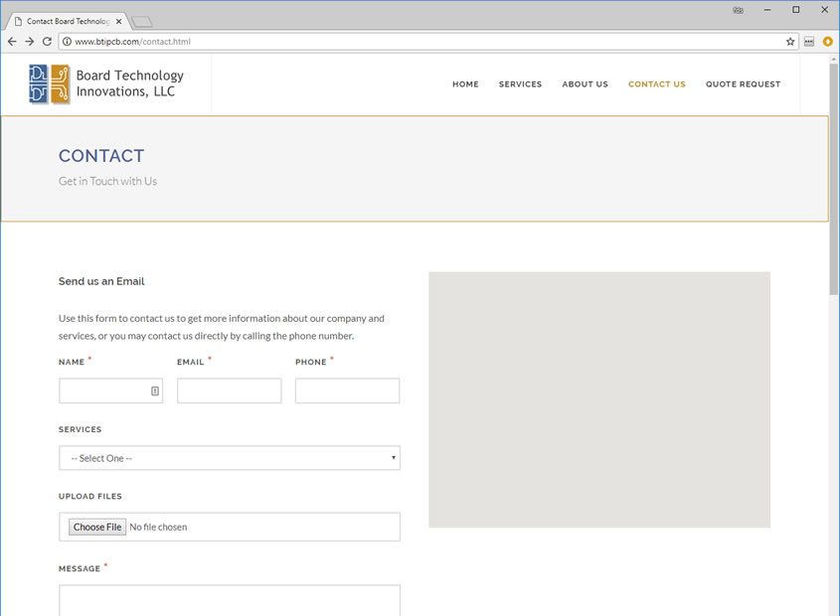Open the Home menu item
Screen dimensions: 840x616
pos(465,84)
